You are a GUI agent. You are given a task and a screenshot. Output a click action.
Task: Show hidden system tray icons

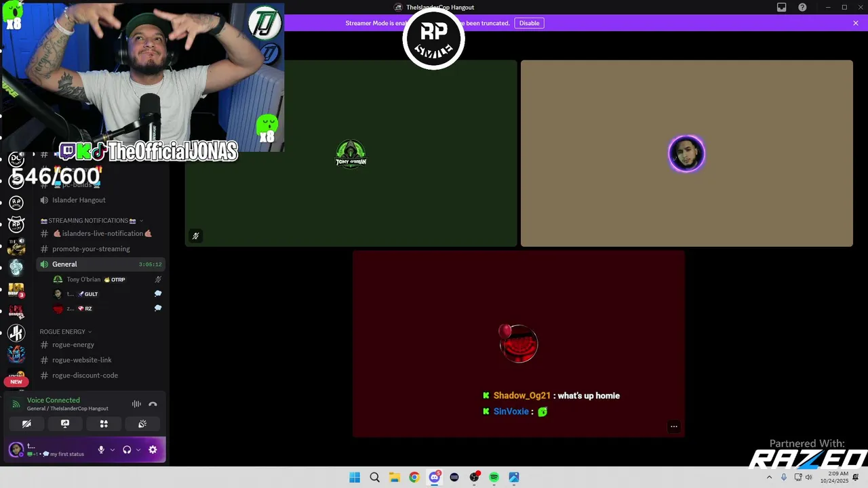click(x=769, y=477)
